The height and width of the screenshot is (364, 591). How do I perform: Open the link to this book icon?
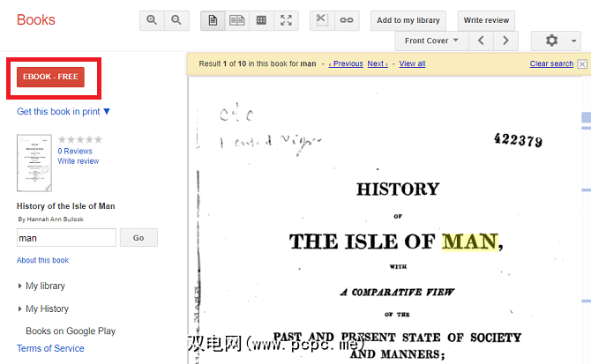(347, 20)
